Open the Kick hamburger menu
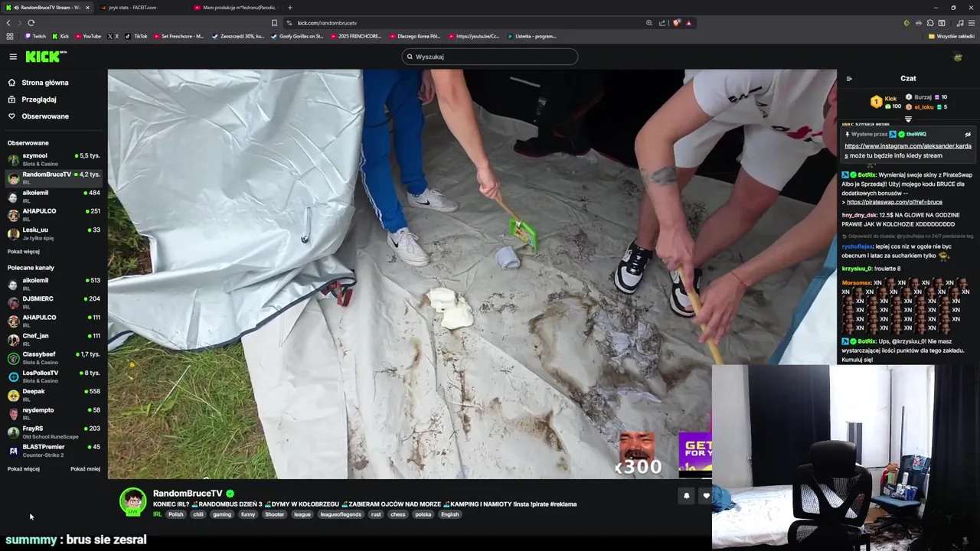Screen dimensions: 980x551 pos(13,57)
